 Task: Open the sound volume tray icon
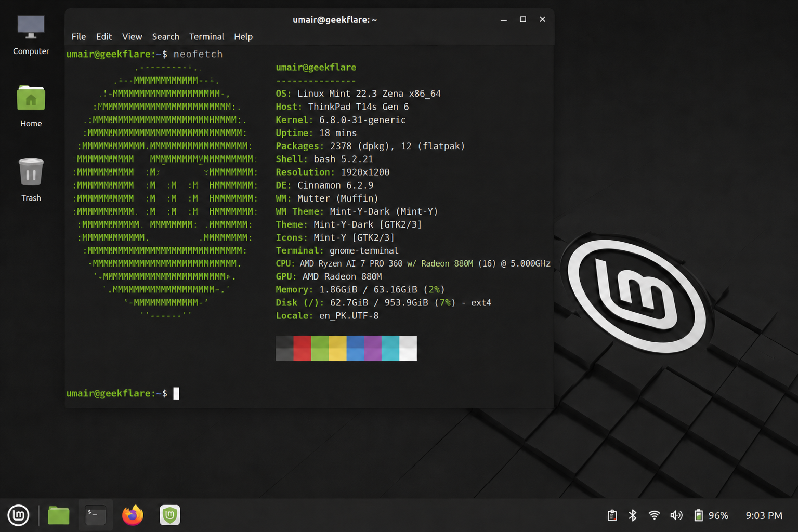(676, 515)
